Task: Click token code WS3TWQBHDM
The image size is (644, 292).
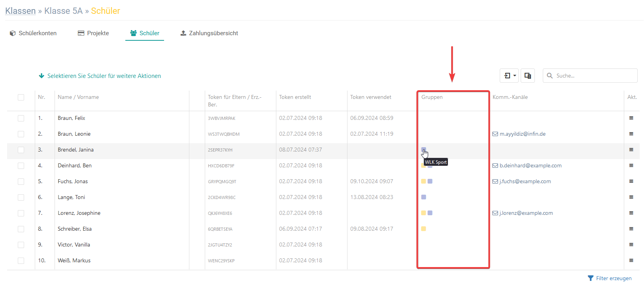Action: tap(224, 134)
